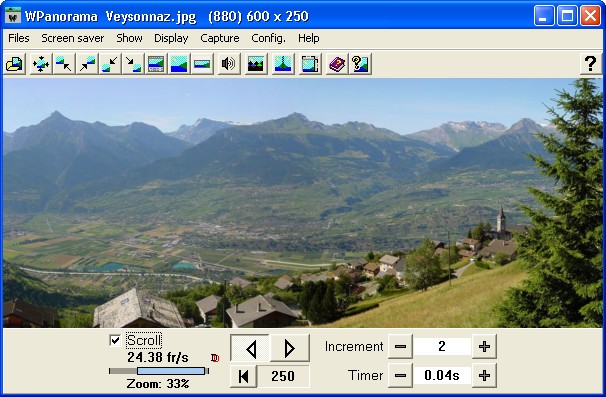
Task: Click the small red indicator icon beside fr/s
Action: [x=215, y=358]
